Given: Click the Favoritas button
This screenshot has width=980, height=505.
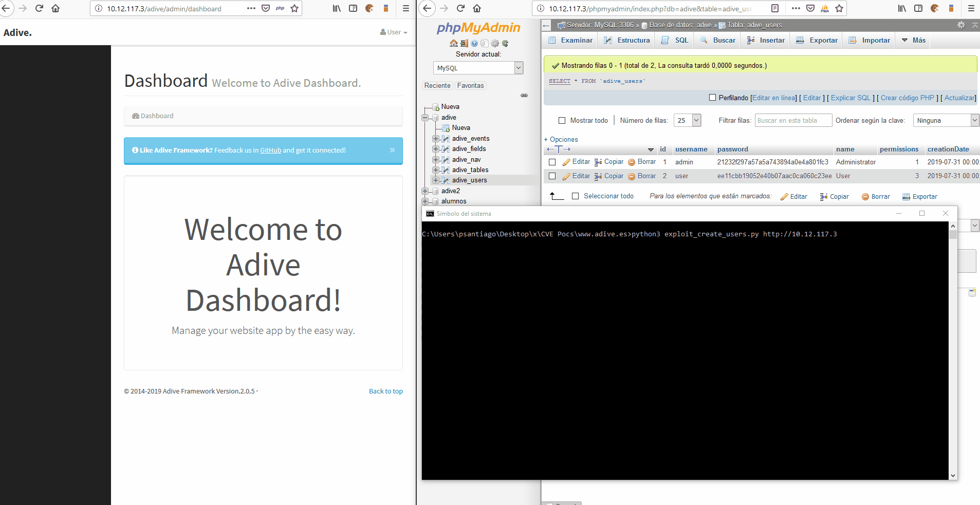Looking at the screenshot, I should (x=470, y=86).
